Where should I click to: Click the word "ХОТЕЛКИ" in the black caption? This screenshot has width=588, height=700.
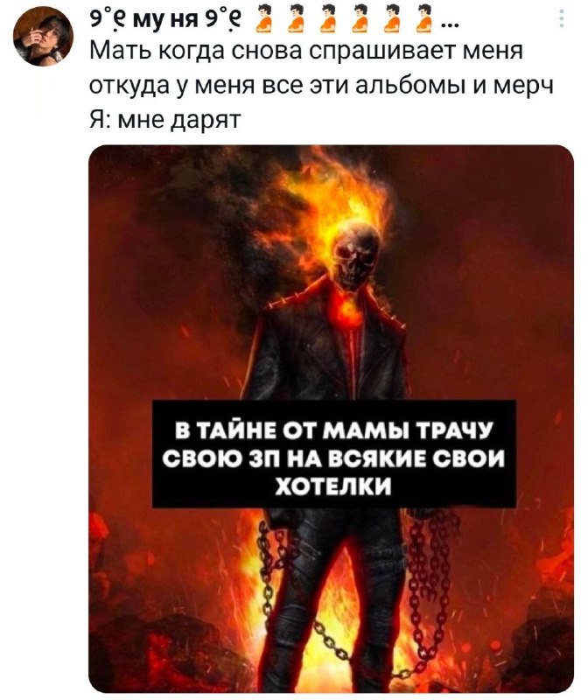(x=333, y=485)
